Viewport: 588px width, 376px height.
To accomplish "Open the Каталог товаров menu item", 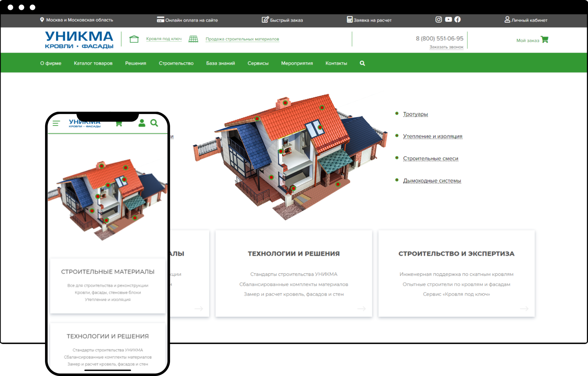I will point(93,63).
